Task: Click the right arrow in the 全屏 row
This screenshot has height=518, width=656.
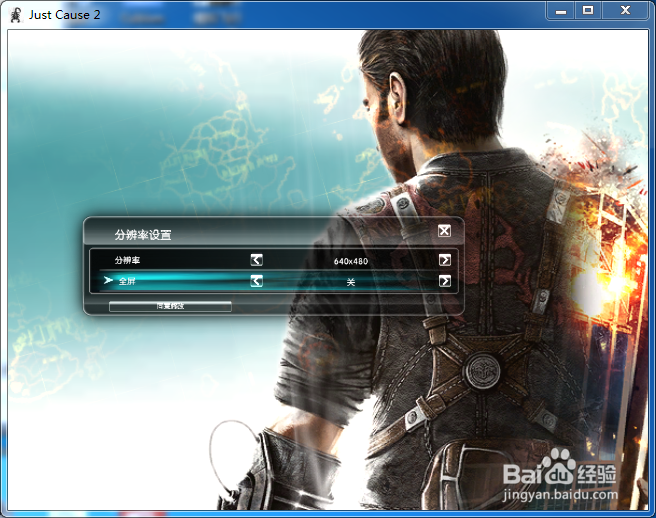Action: pos(445,281)
